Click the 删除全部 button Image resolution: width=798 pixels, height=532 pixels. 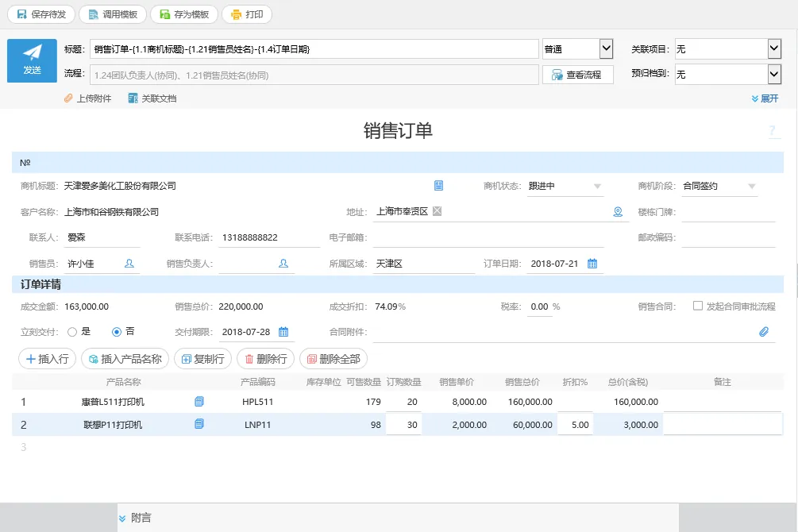[x=333, y=359]
